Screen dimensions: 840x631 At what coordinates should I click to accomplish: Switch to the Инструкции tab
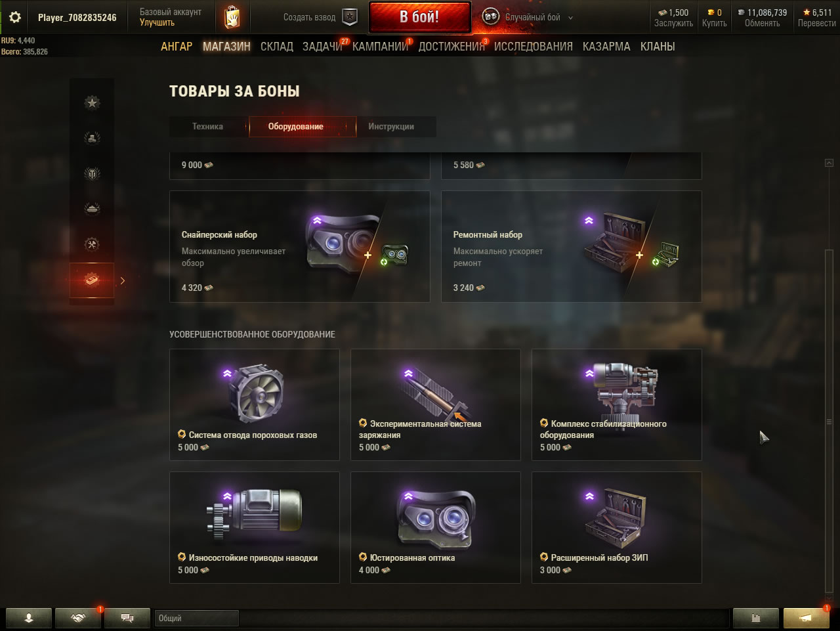(x=391, y=127)
